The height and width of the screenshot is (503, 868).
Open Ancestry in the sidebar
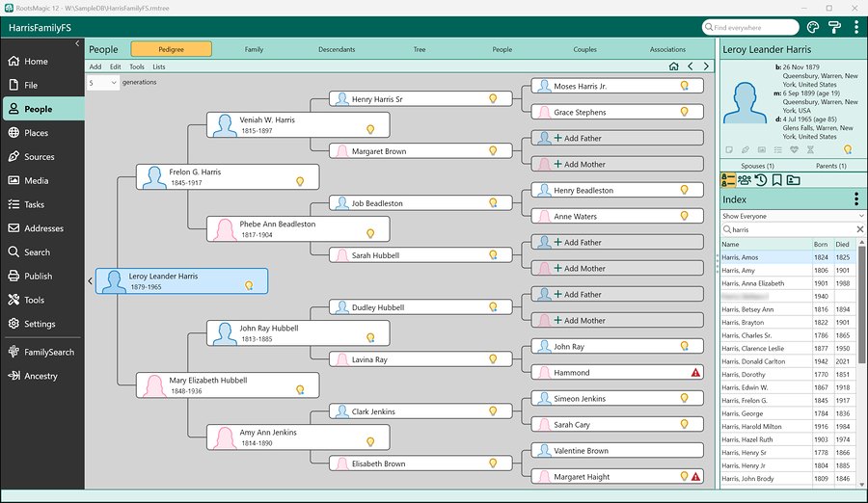[x=42, y=376]
